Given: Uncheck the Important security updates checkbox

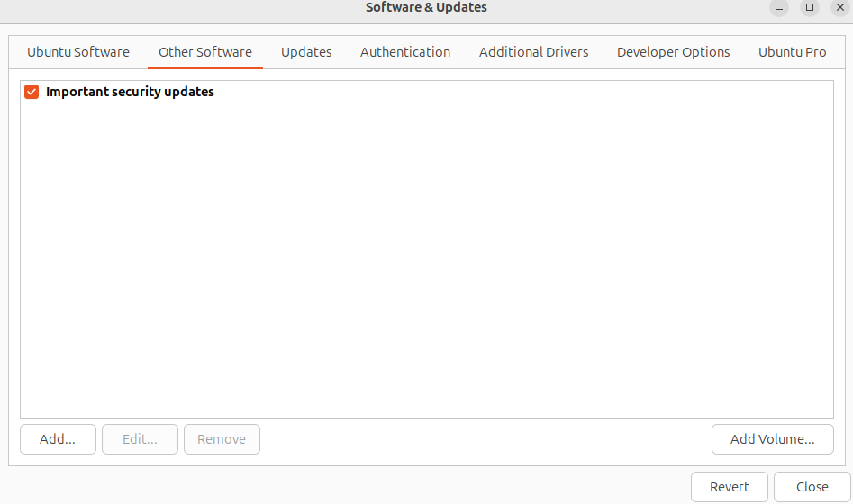Looking at the screenshot, I should [32, 92].
